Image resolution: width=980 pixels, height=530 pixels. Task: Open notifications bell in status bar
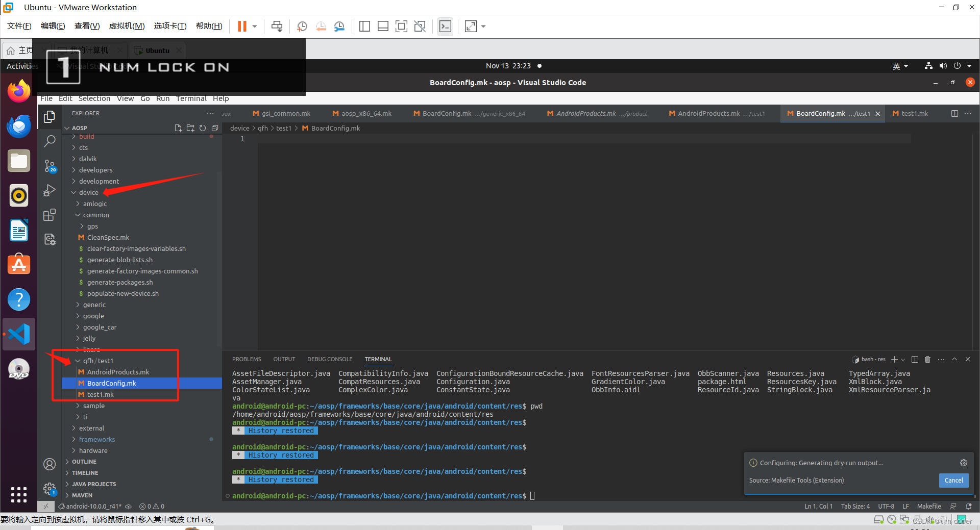point(969,506)
